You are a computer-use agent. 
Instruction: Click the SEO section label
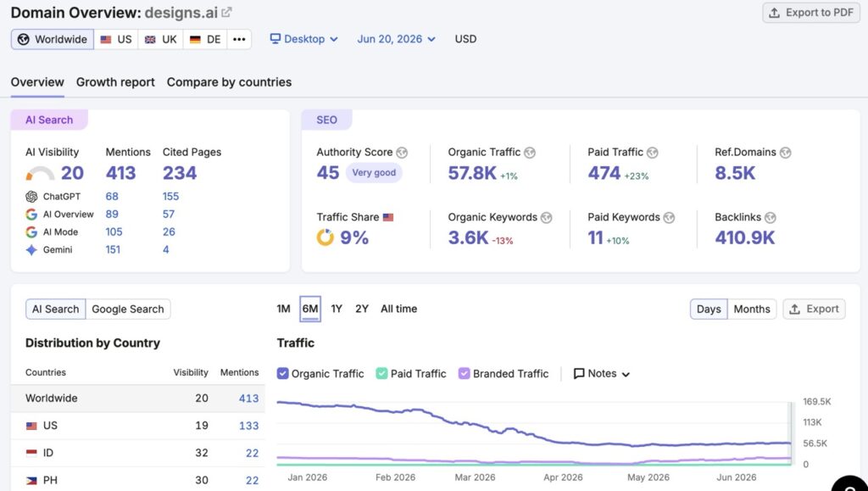[x=326, y=120]
